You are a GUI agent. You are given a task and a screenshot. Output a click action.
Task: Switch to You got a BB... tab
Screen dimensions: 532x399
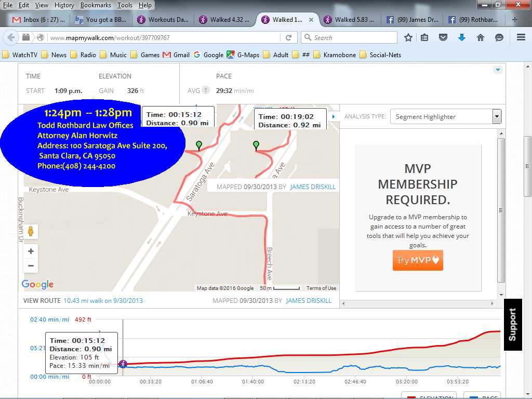coord(100,20)
